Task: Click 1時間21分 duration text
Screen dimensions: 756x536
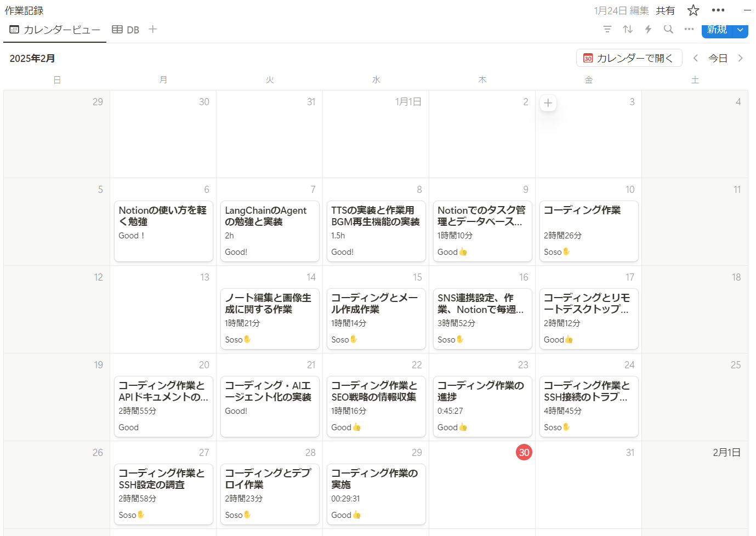Action: (x=242, y=323)
